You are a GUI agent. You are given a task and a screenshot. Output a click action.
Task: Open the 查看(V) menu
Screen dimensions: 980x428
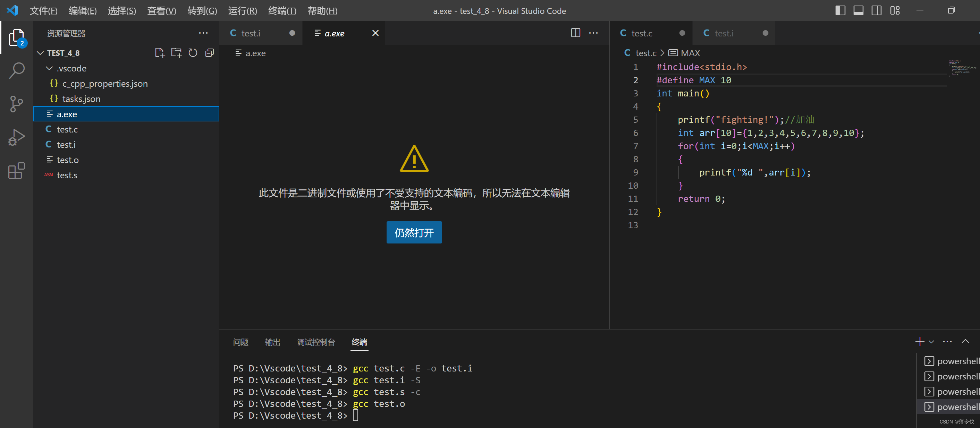coord(162,11)
